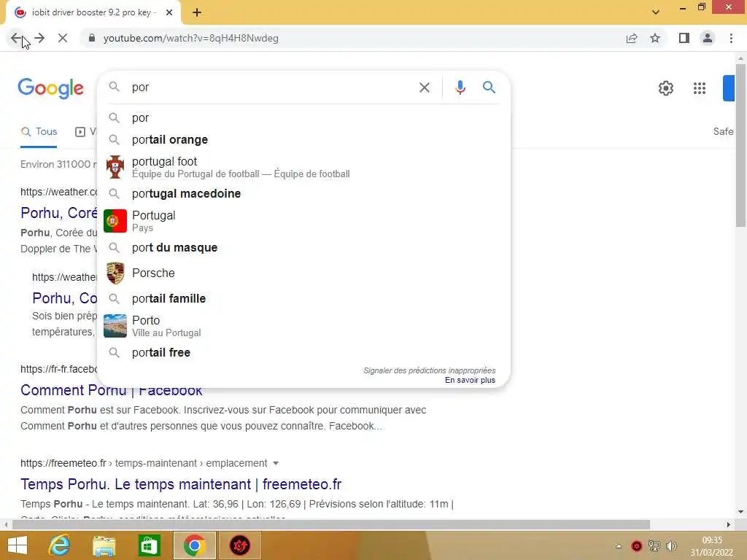Image resolution: width=747 pixels, height=560 pixels.
Task: Report predictions via 'Signaler des prédictions inappropriées'
Action: (429, 370)
